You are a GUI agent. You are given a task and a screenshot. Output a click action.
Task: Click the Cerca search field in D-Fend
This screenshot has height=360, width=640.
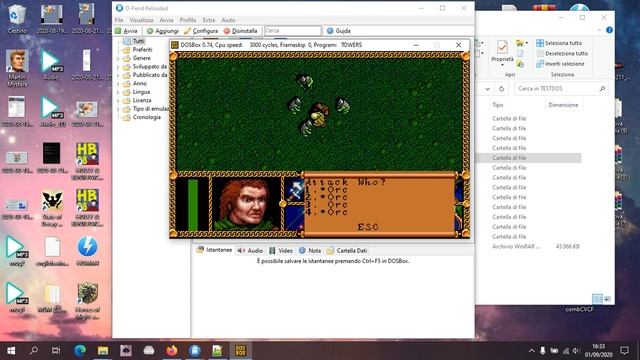[293, 31]
